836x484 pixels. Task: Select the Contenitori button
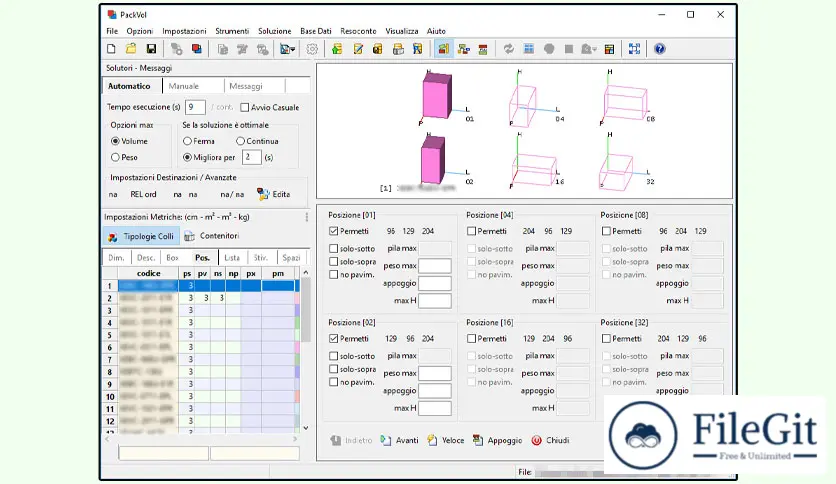pyautogui.click(x=212, y=236)
